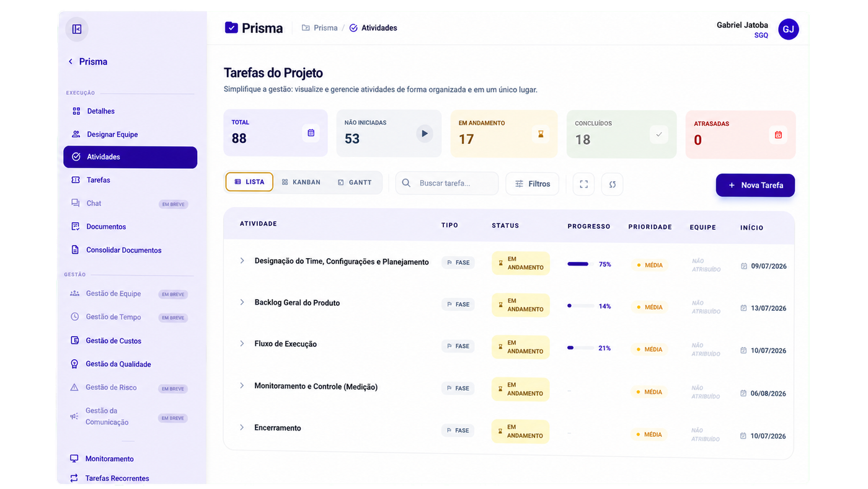The image size is (868, 489).
Task: Click the 75% progress bar
Action: pos(581,264)
